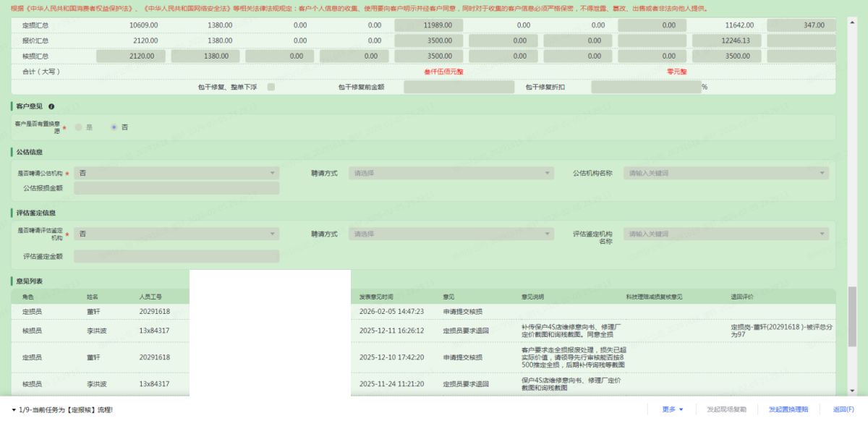This screenshot has height=421, width=868.
Task: Open the 是否聘请评估鉴定机构 dropdown
Action: pyautogui.click(x=176, y=234)
